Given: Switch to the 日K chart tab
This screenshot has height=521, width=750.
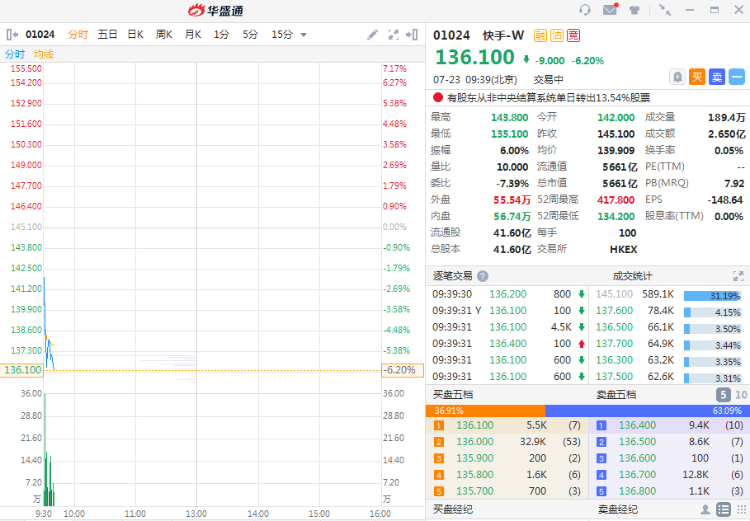Looking at the screenshot, I should click(135, 35).
